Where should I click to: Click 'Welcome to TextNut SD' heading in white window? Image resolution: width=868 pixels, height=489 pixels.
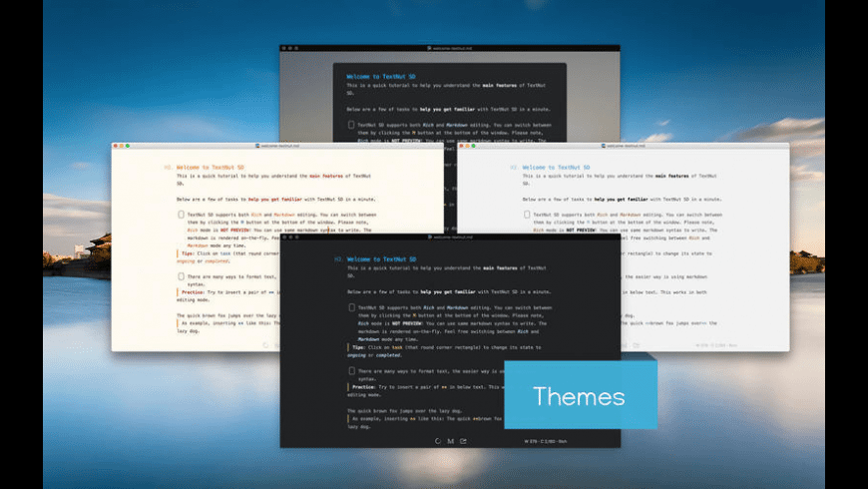click(556, 168)
